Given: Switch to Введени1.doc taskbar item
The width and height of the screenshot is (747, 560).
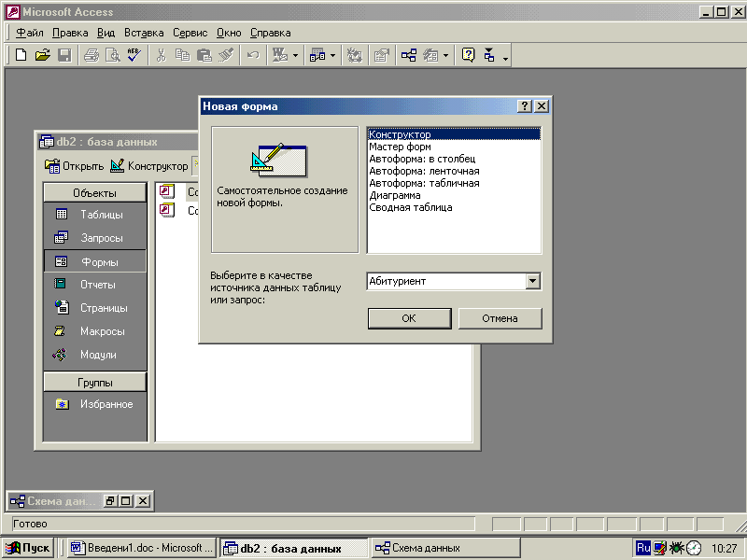Looking at the screenshot, I should 142,548.
